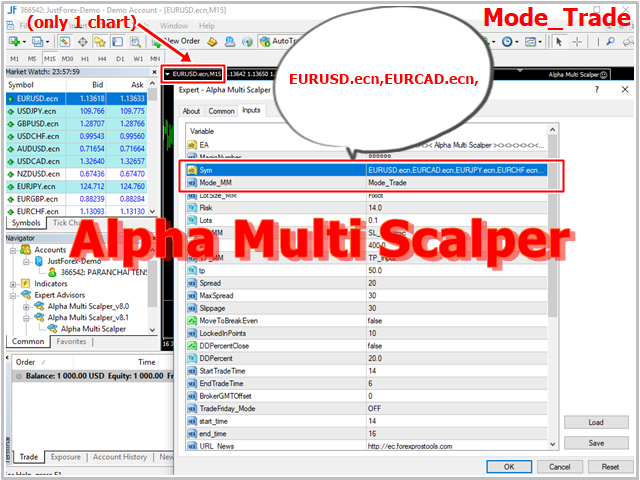The image size is (640, 480).
Task: Select the TradeFriday_Mode OFF value
Action: [456, 409]
